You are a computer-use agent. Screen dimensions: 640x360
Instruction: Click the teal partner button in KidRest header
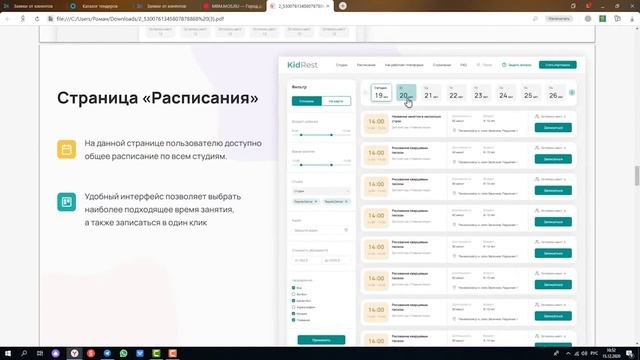tap(558, 65)
